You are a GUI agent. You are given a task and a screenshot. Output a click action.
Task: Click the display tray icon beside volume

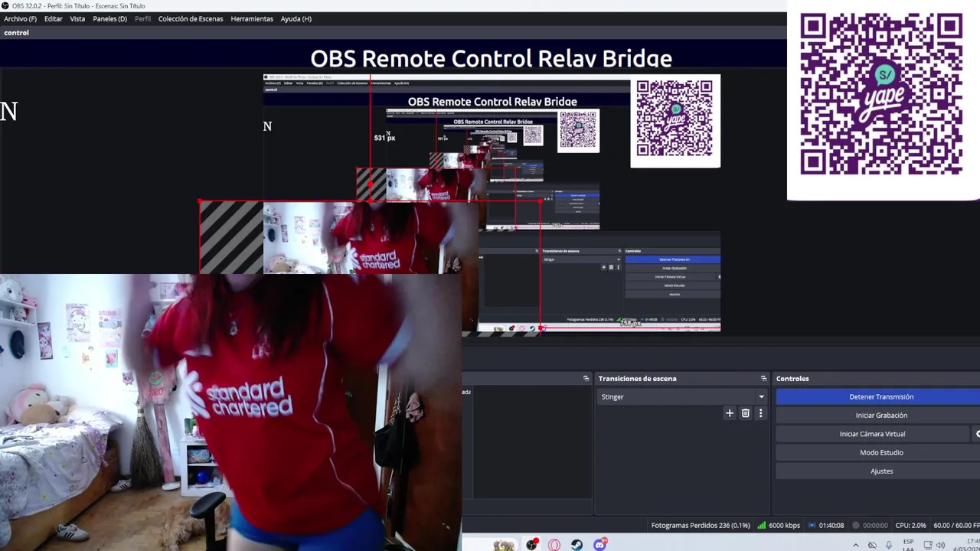[x=928, y=546]
